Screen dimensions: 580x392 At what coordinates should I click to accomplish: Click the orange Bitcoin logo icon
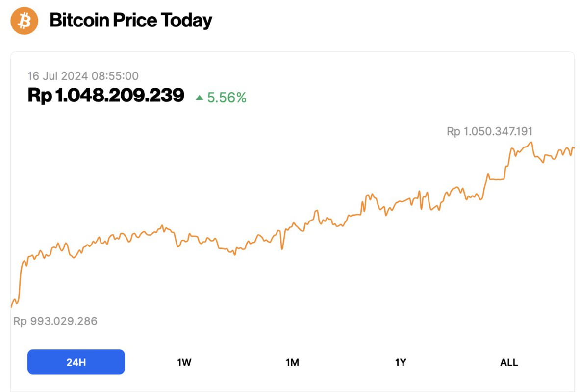pyautogui.click(x=25, y=21)
